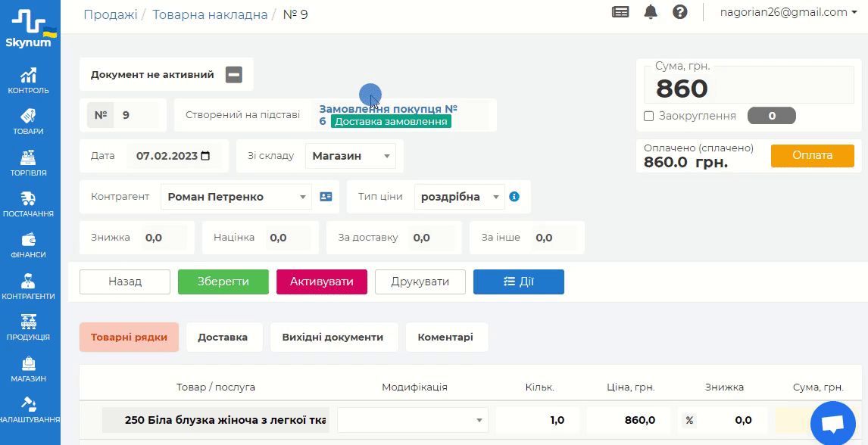Click the Skynum logo

[x=30, y=28]
